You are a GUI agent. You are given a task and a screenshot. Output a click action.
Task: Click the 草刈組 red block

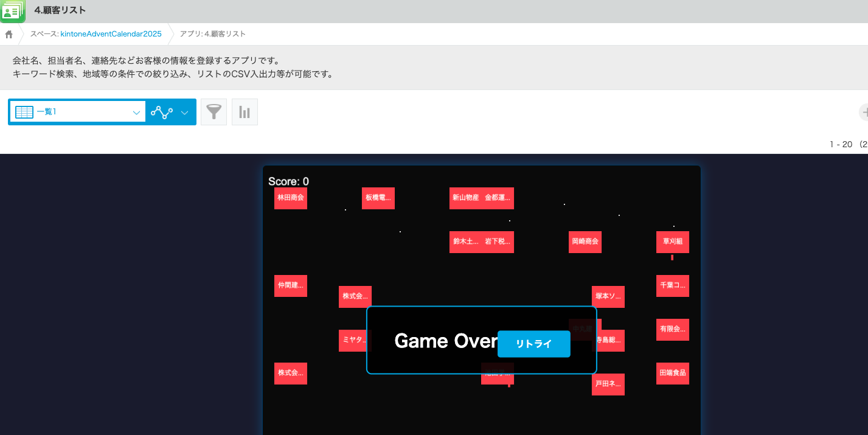click(672, 242)
